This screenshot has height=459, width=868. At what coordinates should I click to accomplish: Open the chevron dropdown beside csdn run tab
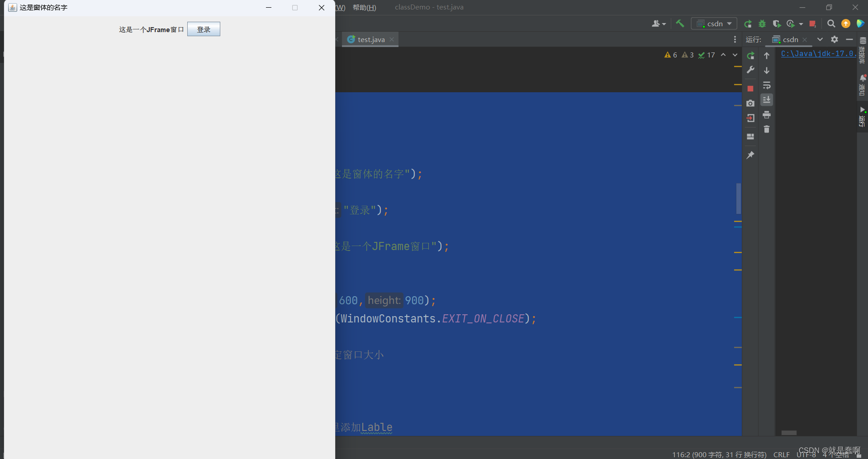[820, 39]
